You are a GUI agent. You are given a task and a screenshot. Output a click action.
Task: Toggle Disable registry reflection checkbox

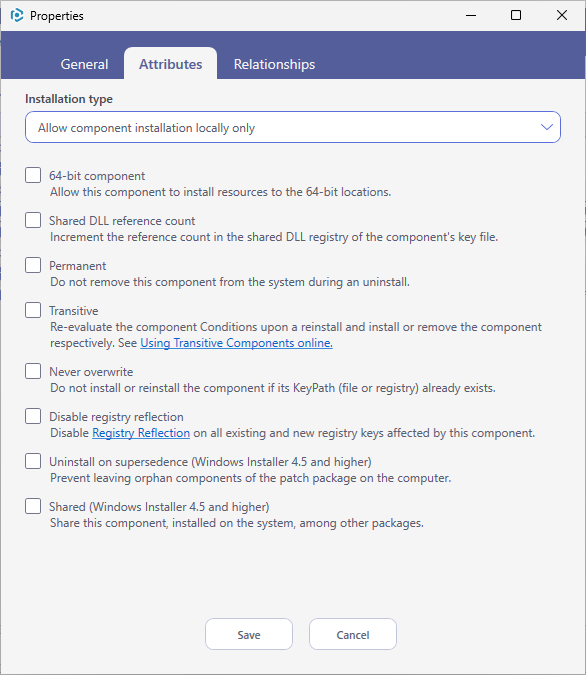pyautogui.click(x=33, y=416)
